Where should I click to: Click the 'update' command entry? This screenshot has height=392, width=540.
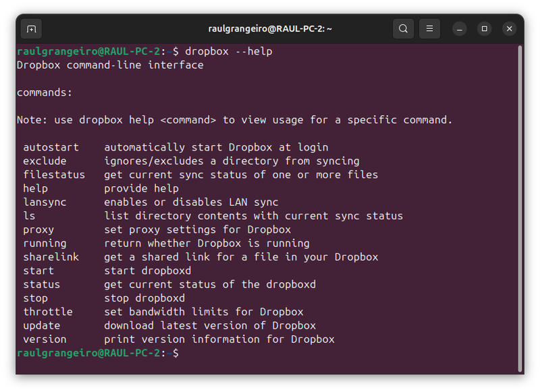click(x=42, y=325)
